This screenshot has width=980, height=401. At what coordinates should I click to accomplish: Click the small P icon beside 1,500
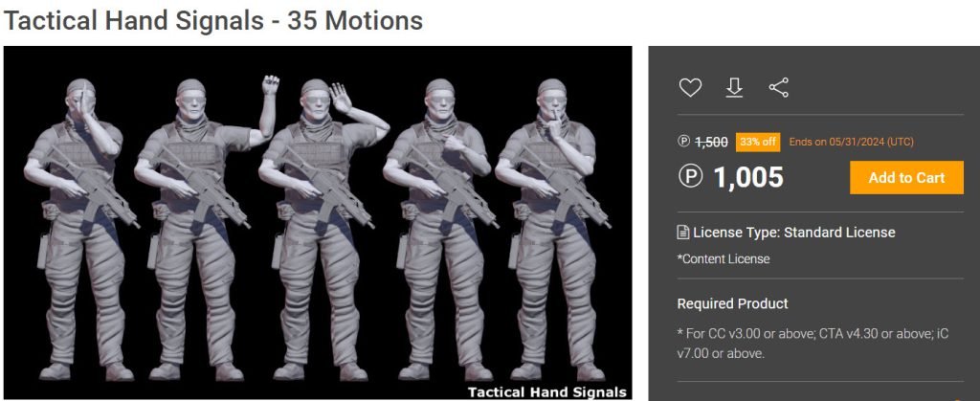click(x=683, y=142)
